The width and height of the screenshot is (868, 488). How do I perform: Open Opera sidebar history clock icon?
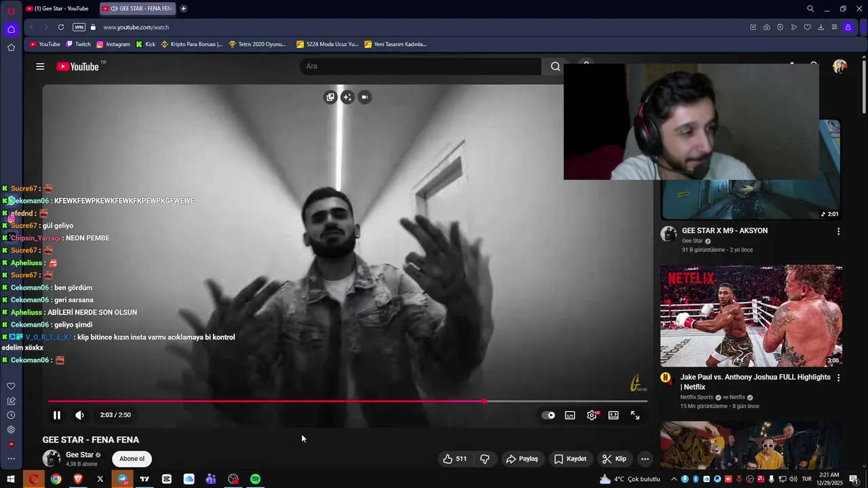pos(11,415)
